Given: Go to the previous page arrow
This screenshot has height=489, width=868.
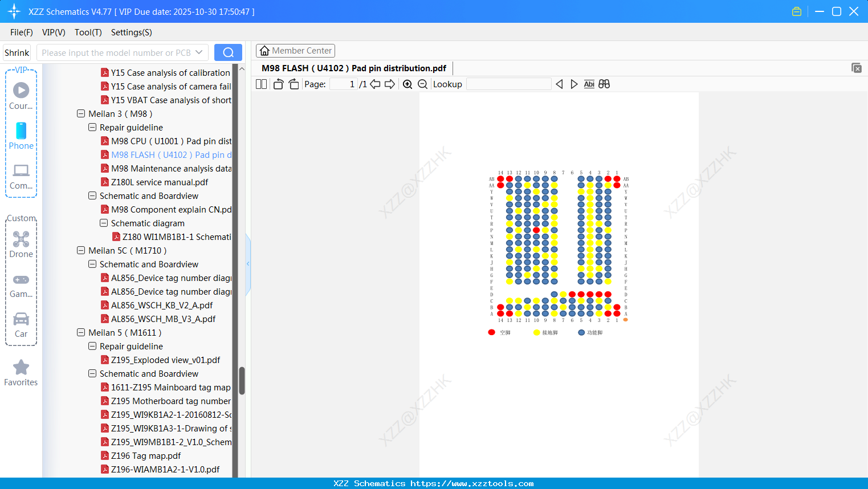Looking at the screenshot, I should tap(375, 84).
